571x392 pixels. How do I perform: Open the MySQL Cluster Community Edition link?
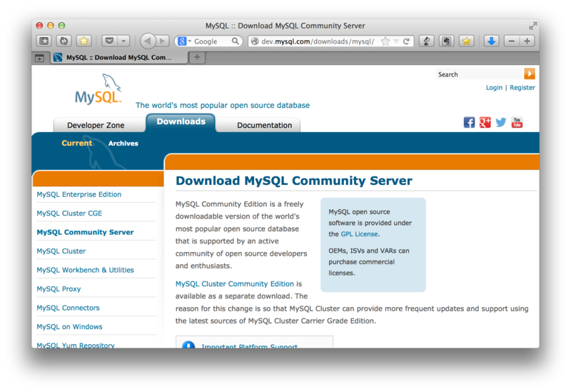point(235,283)
